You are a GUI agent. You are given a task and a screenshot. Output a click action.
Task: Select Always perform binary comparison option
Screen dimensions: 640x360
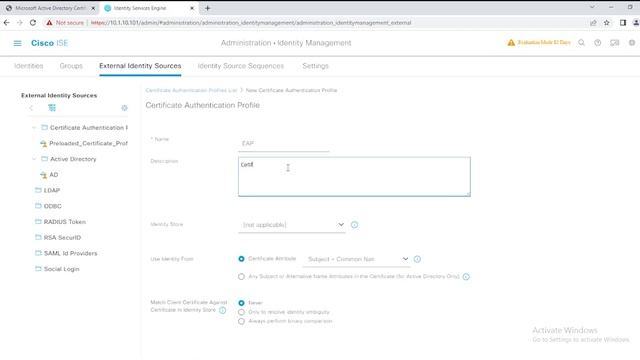coord(241,321)
